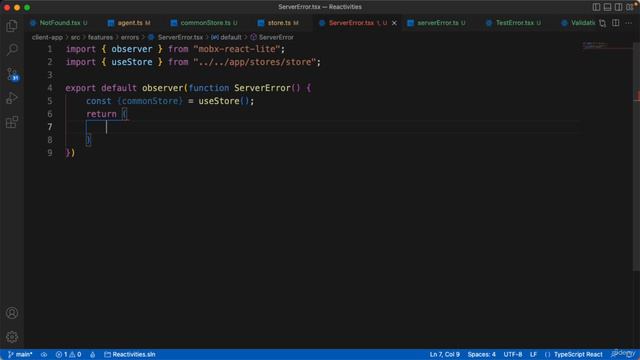The width and height of the screenshot is (640, 360).
Task: Toggle secondary side bar layout icon
Action: [618, 7]
